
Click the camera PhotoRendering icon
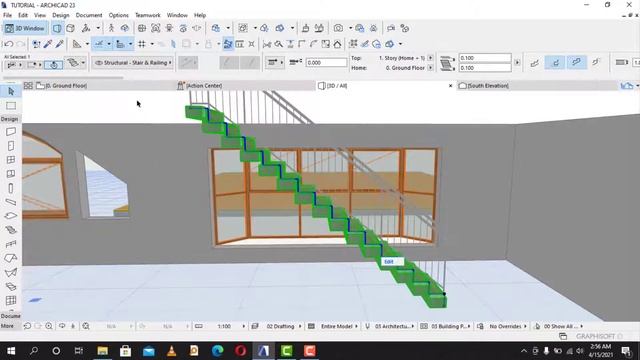click(338, 28)
